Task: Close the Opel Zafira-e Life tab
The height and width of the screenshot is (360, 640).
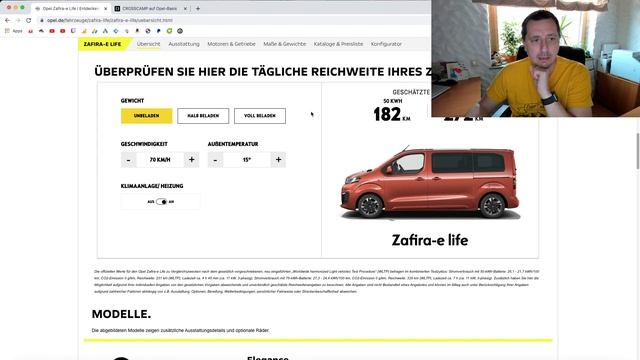Action: pyautogui.click(x=105, y=8)
